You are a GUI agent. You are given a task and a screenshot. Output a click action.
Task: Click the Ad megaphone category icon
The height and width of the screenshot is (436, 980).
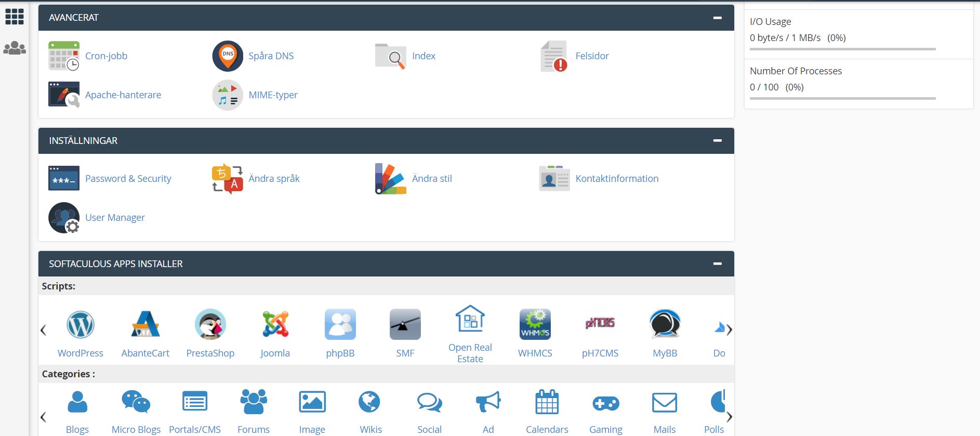pos(488,402)
